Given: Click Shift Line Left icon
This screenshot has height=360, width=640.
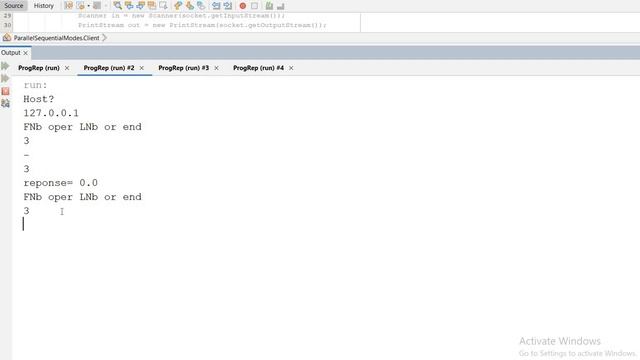Looking at the screenshot, I should (x=216, y=6).
